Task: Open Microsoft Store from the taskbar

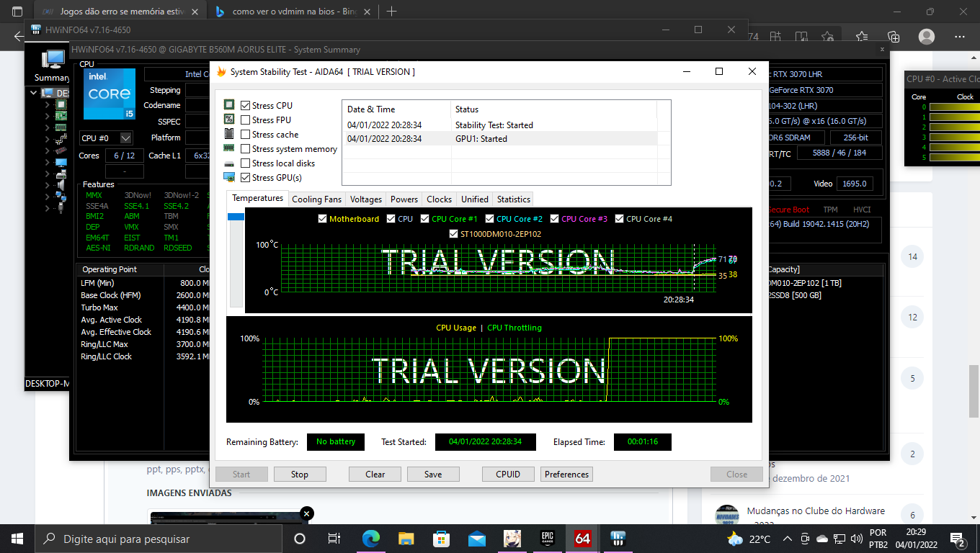Action: [x=442, y=538]
